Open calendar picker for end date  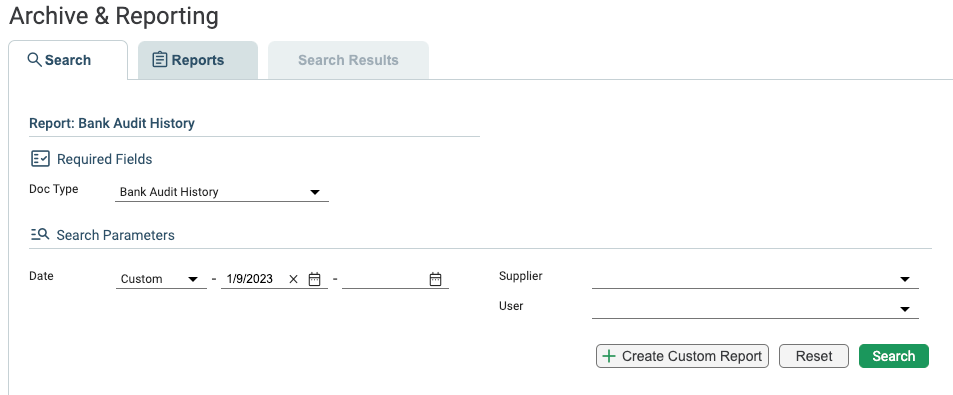[435, 279]
